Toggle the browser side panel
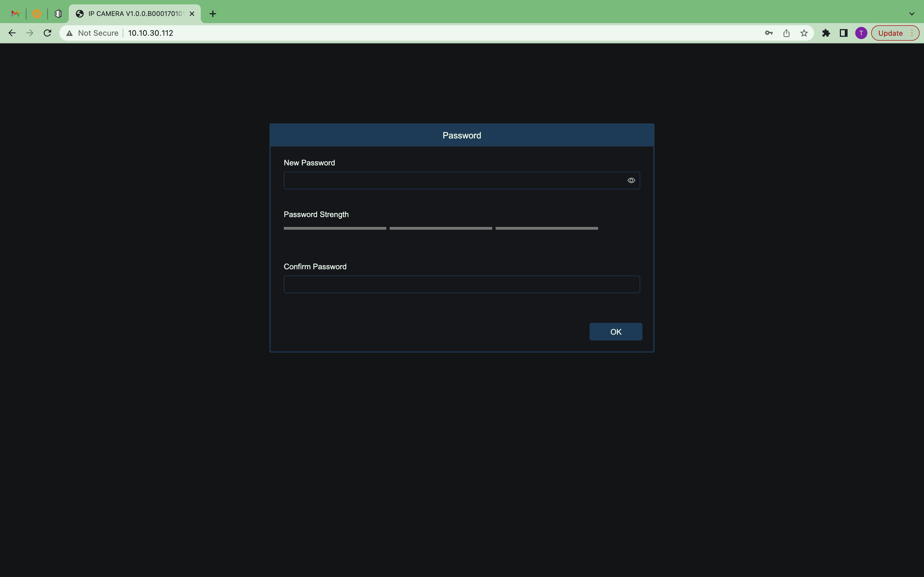Image resolution: width=924 pixels, height=577 pixels. tap(843, 33)
